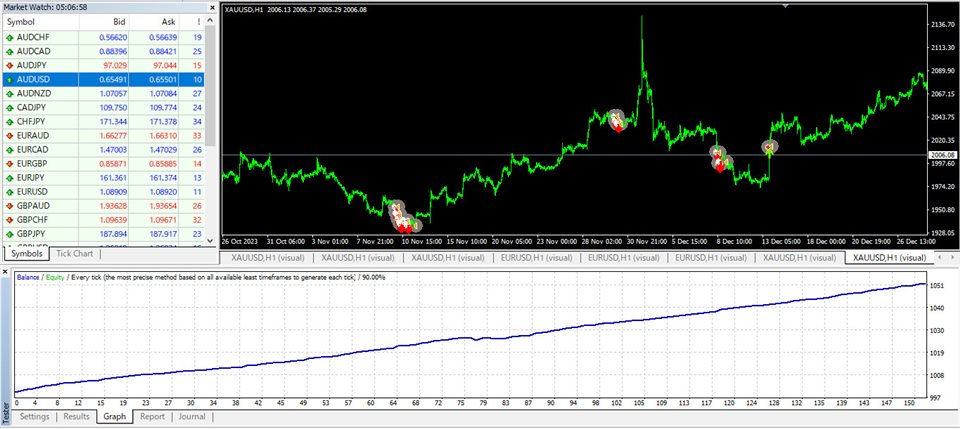This screenshot has width=960, height=429.
Task: Switch to the Tick Chart tab
Action: click(75, 253)
